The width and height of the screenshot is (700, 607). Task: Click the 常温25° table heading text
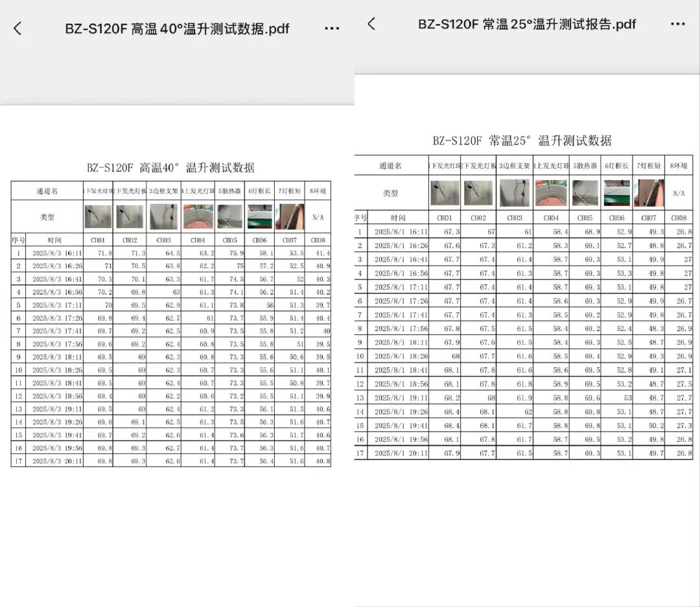pos(522,141)
